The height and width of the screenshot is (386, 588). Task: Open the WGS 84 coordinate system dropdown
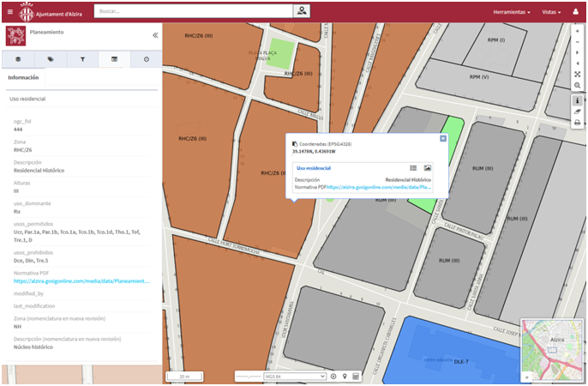pos(295,377)
